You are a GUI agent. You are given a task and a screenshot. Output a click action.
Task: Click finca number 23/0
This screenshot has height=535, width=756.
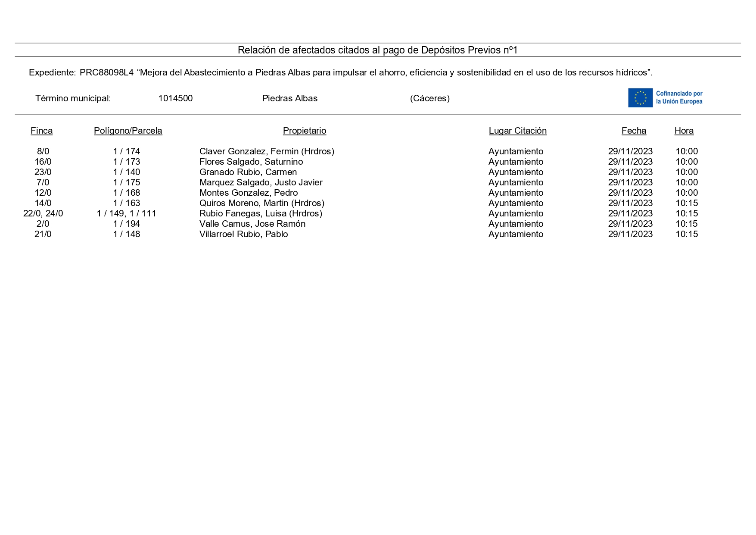43,172
